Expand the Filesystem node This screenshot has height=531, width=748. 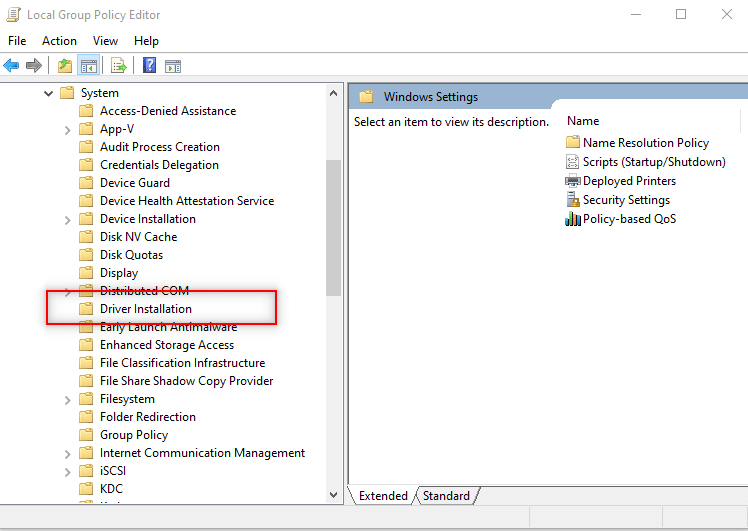click(x=67, y=400)
